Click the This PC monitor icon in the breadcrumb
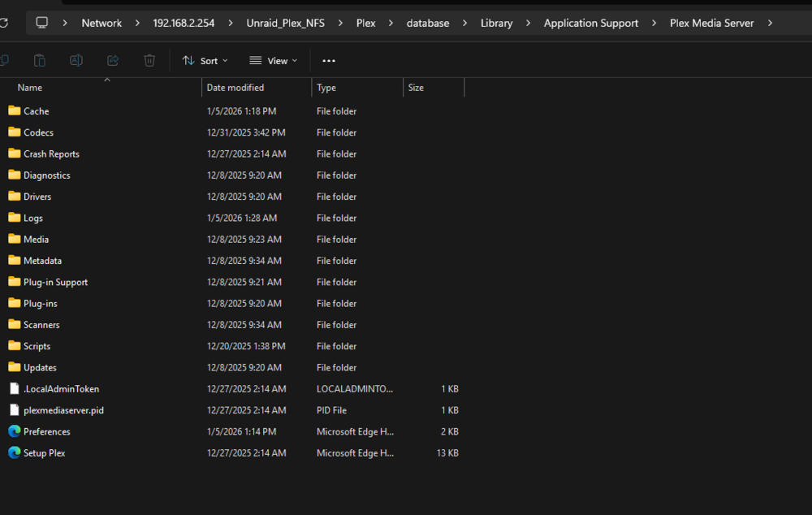Screen dimensions: 812x515 tap(42, 23)
